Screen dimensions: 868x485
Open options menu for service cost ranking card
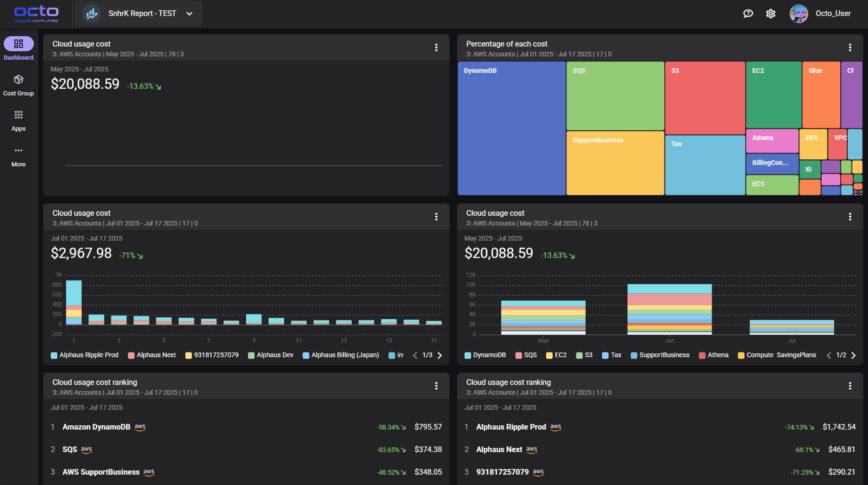point(436,386)
